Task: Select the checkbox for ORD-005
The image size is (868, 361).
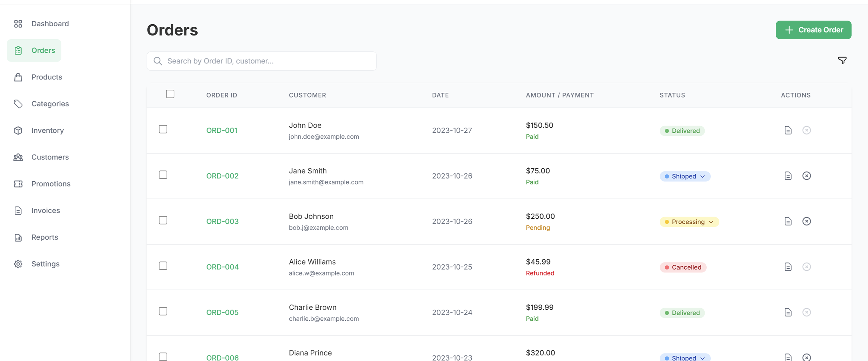Action: coord(163,311)
